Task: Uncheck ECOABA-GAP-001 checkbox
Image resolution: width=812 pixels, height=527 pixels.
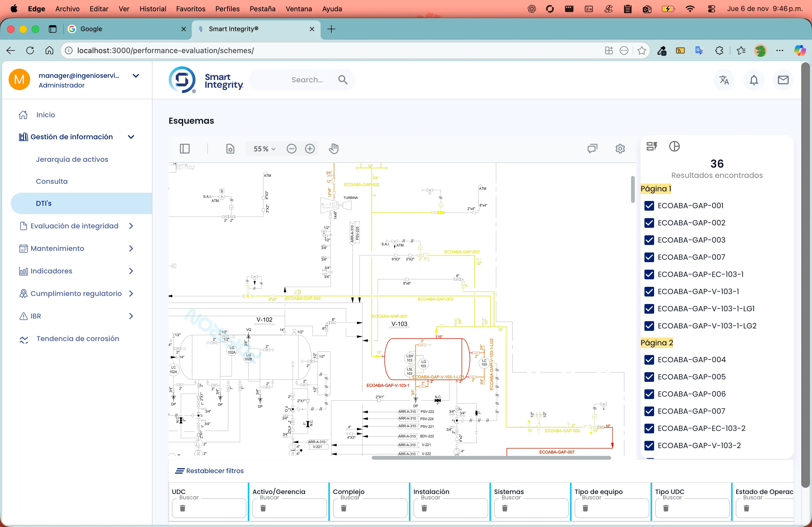Action: click(649, 206)
